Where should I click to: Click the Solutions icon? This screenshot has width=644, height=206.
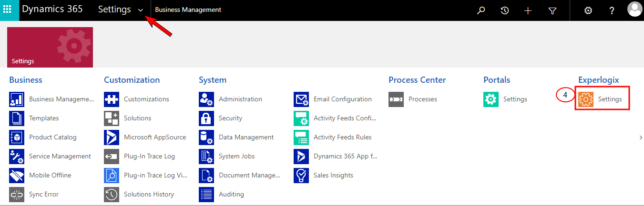pyautogui.click(x=112, y=118)
